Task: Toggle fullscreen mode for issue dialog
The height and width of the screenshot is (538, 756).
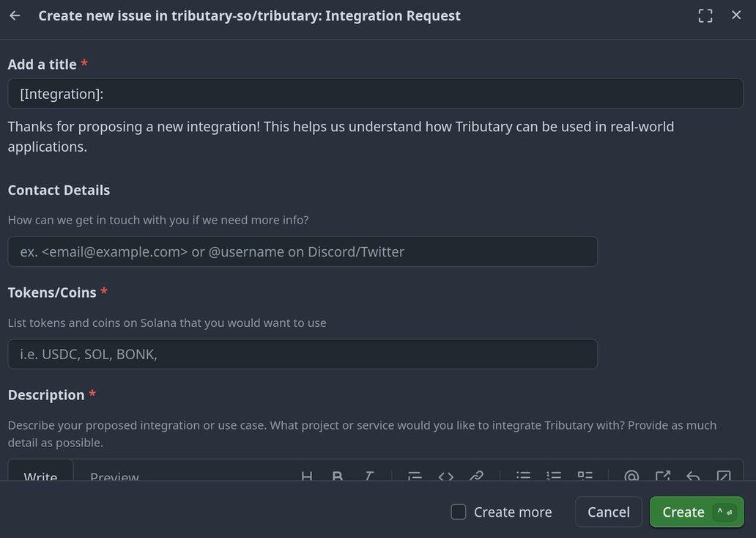Action: pos(705,15)
